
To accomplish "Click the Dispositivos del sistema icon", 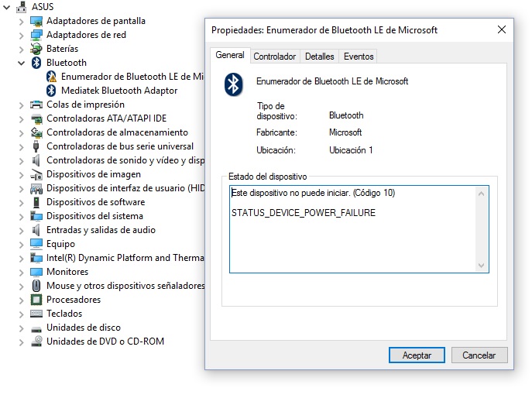I will pyautogui.click(x=36, y=216).
